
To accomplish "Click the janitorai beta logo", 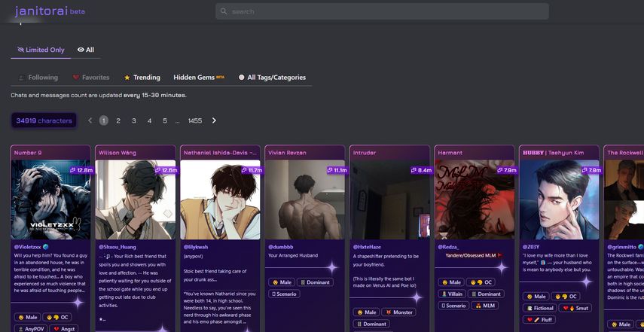I will click(50, 11).
